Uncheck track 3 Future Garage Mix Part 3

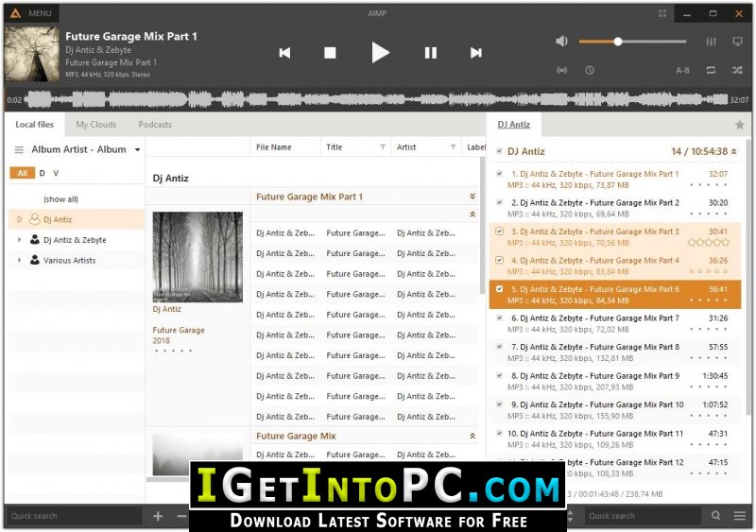500,232
